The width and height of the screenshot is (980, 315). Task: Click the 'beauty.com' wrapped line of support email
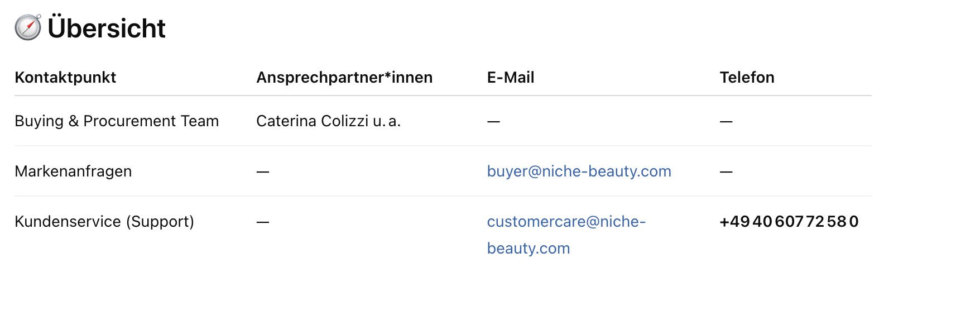pos(528,249)
